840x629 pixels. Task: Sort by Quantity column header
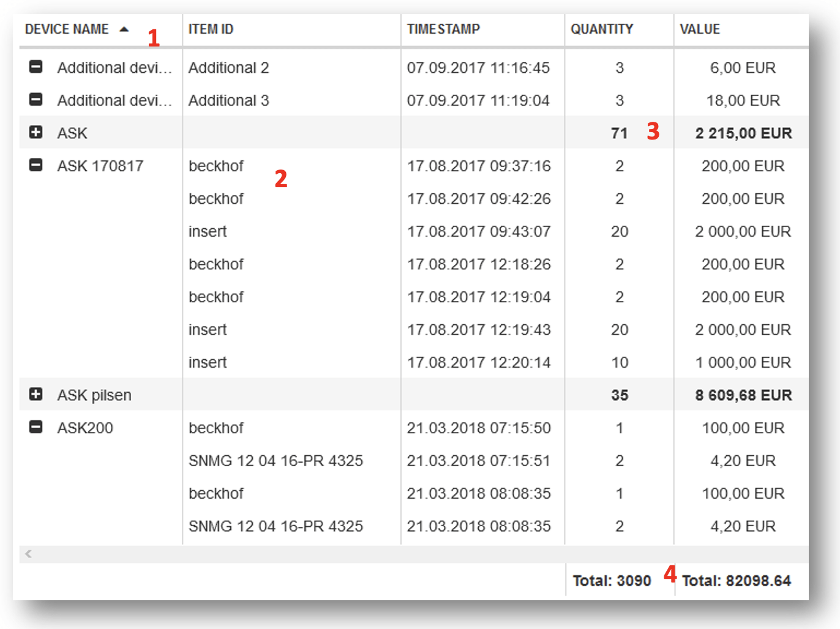pyautogui.click(x=601, y=29)
